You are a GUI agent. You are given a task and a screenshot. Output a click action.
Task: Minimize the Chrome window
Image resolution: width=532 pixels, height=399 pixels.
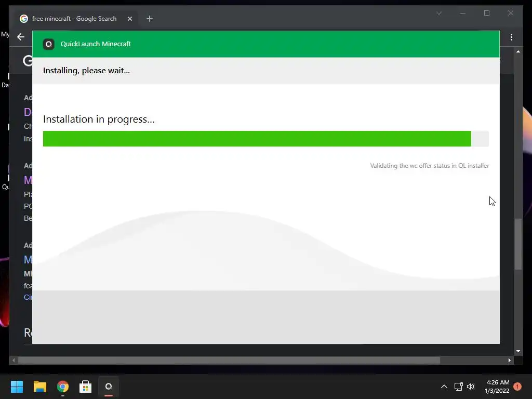[463, 13]
